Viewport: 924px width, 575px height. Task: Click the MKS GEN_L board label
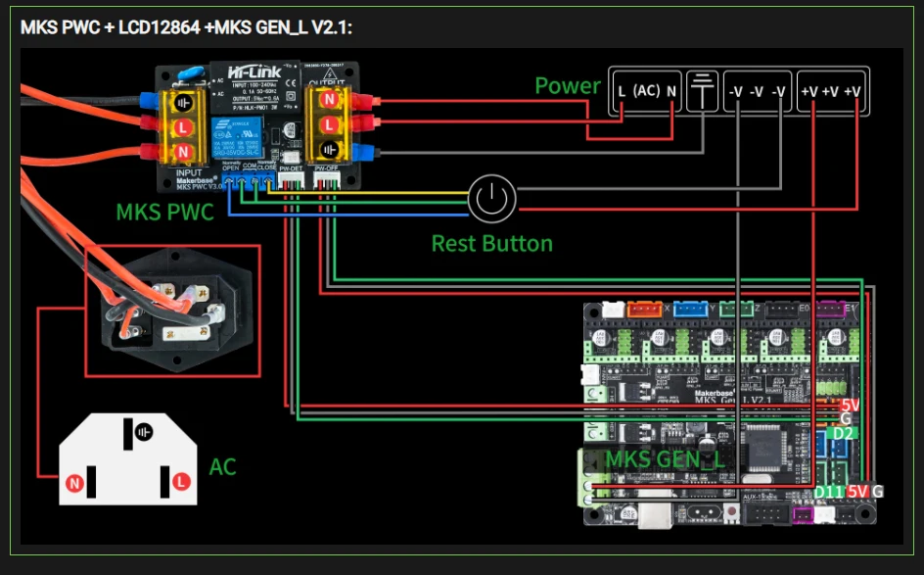(x=666, y=459)
